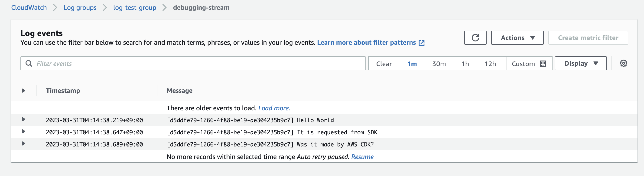
Task: Select the 1h time range
Action: [465, 64]
